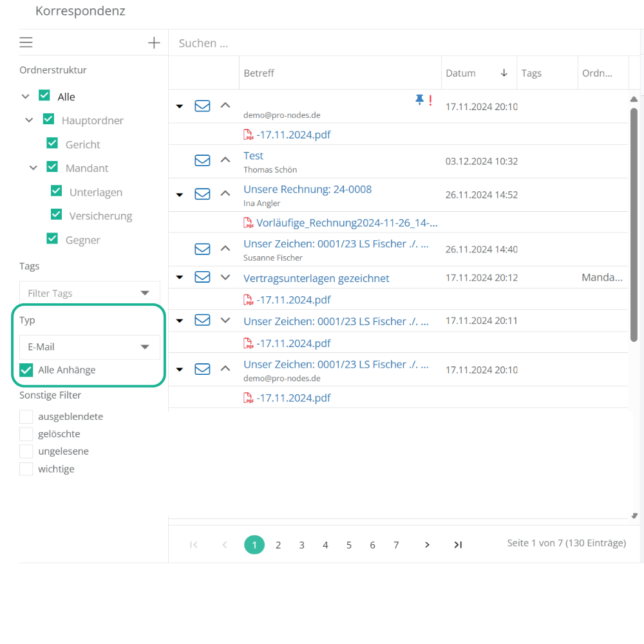
Task: Open email 'Unsere Rechnung: 24-0008'
Action: (x=307, y=189)
